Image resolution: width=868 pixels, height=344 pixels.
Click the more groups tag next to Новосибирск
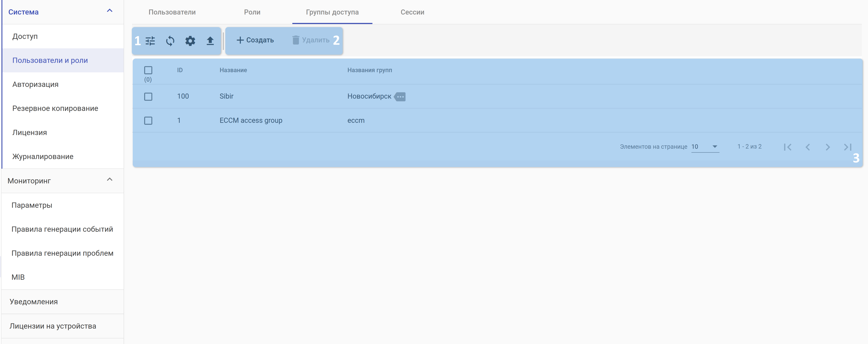pyautogui.click(x=400, y=97)
